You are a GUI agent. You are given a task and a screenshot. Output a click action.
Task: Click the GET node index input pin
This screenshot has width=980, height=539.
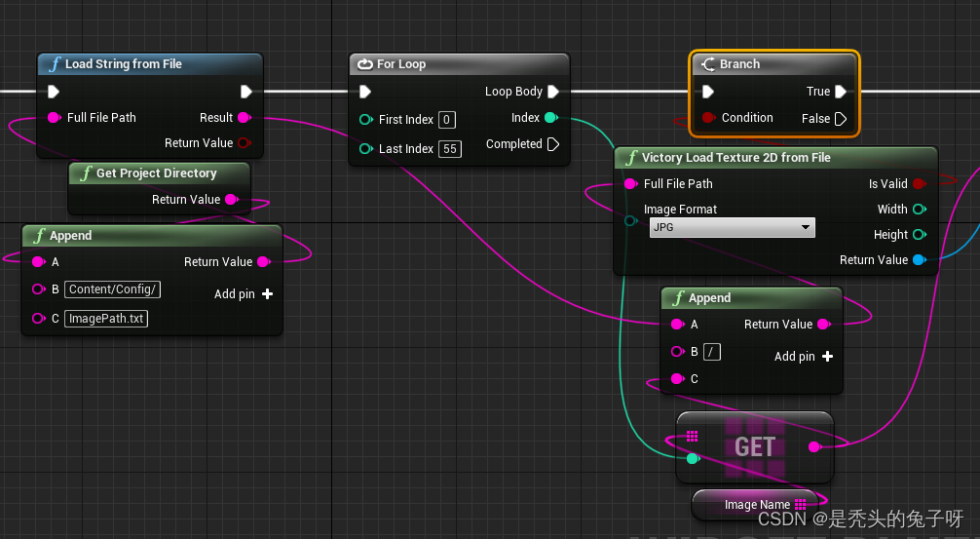pos(693,459)
